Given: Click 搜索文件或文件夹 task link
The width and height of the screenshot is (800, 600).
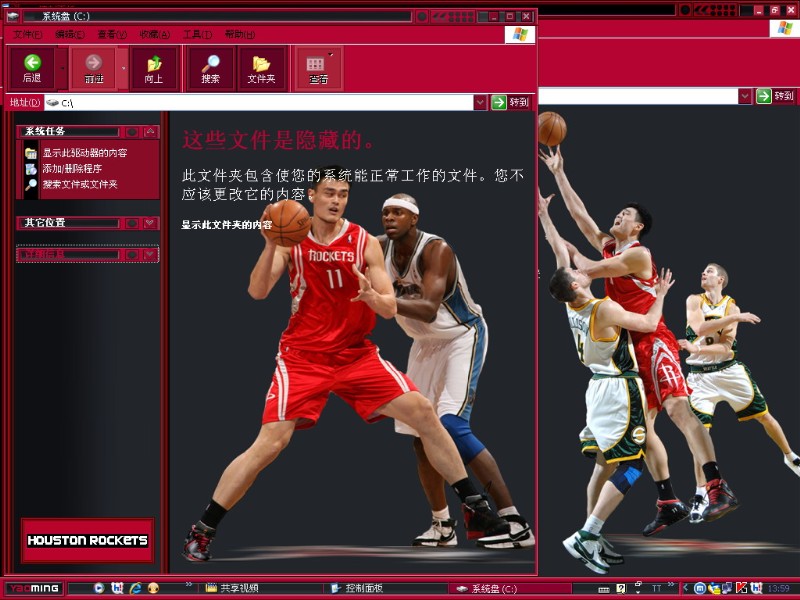Looking at the screenshot, I should [x=79, y=184].
